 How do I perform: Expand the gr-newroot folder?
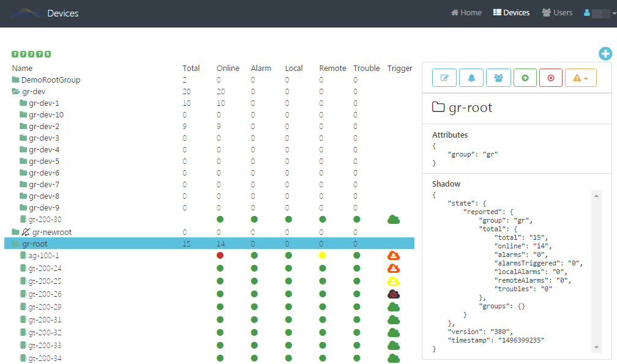point(16,232)
